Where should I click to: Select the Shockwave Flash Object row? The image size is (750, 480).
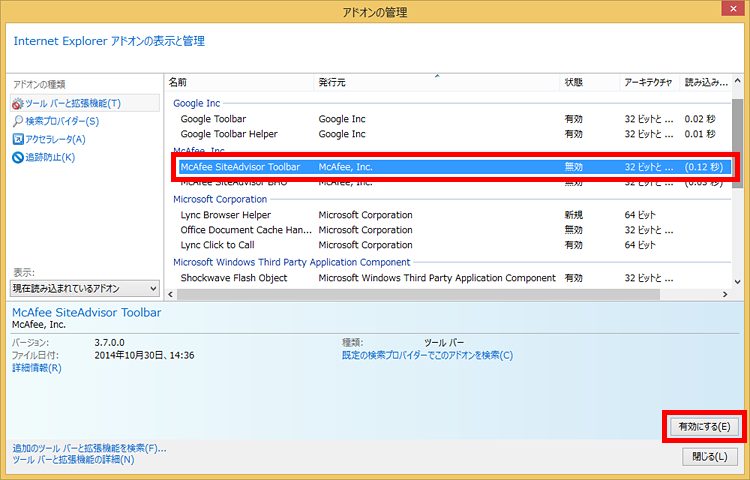coord(454,278)
